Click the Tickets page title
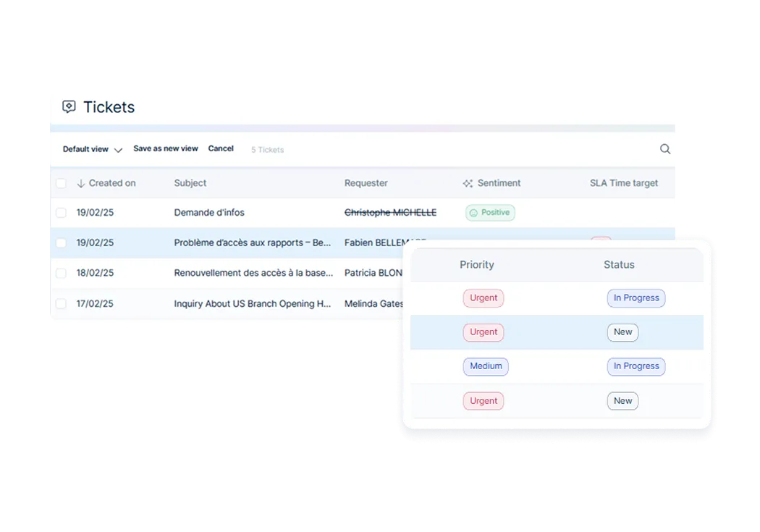The height and width of the screenshot is (532, 760). click(109, 107)
